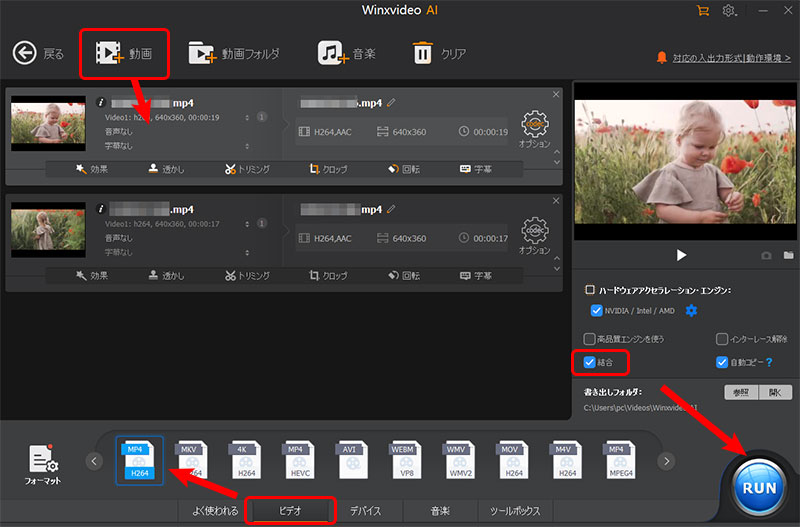The image size is (800, 527).
Task: Clear the list with the クリア trash icon
Action: [439, 53]
